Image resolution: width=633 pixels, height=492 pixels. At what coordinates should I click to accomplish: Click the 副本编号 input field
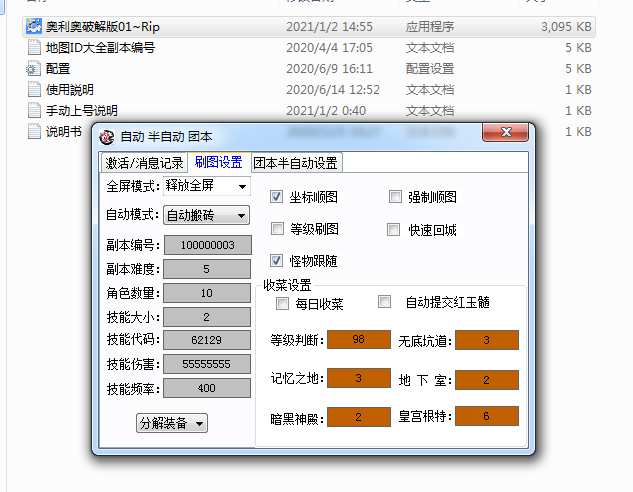pos(207,245)
